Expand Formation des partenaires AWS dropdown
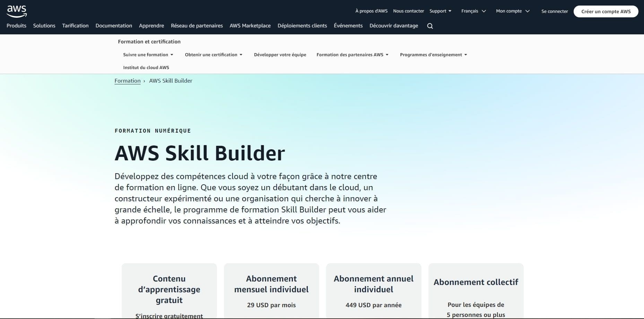 coord(353,55)
